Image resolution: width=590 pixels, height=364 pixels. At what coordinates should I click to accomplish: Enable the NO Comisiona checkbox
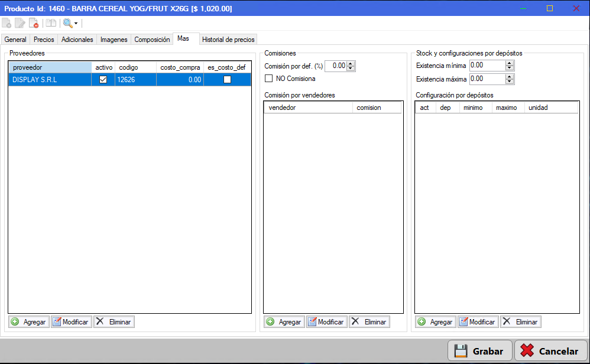268,79
